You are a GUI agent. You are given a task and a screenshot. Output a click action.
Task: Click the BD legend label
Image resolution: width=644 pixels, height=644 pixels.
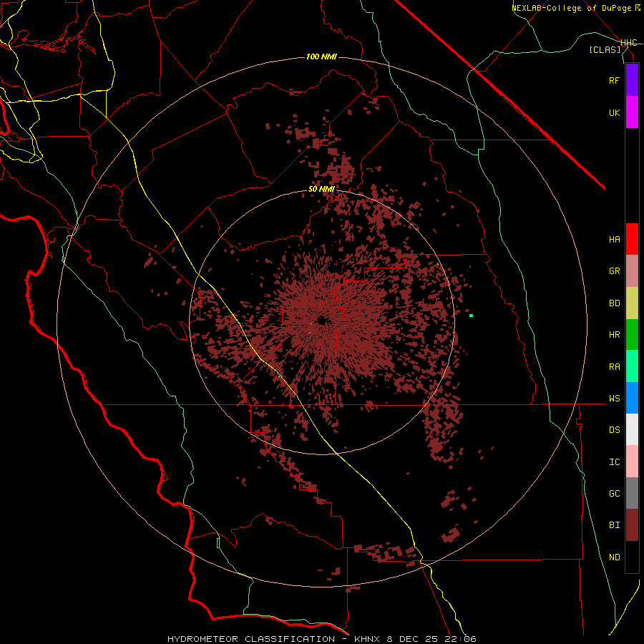click(615, 303)
